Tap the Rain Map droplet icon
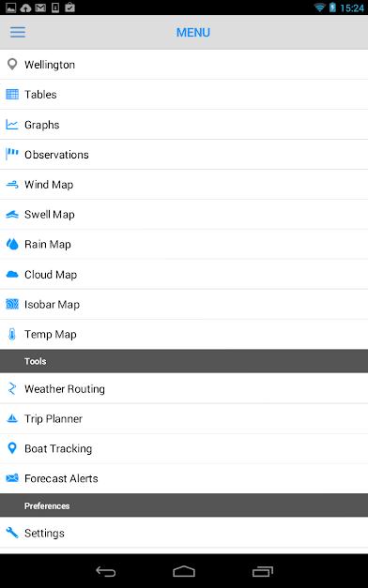The width and height of the screenshot is (368, 588). click(12, 244)
